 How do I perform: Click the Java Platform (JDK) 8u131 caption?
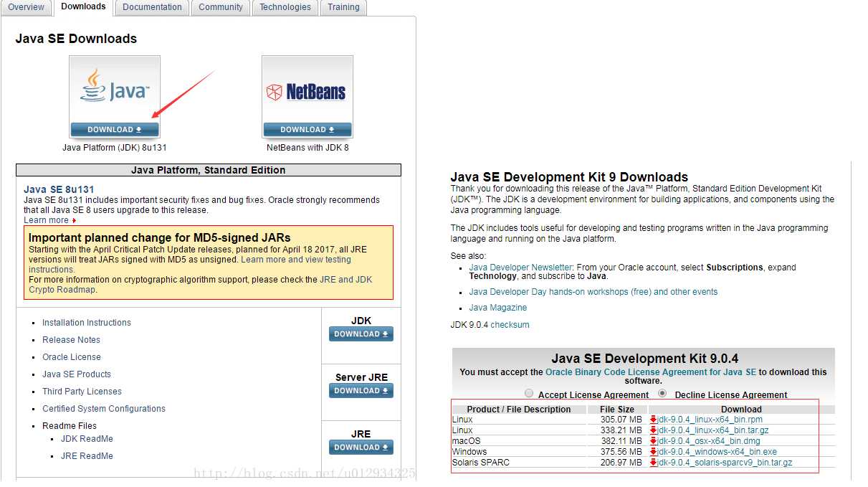[x=115, y=148]
